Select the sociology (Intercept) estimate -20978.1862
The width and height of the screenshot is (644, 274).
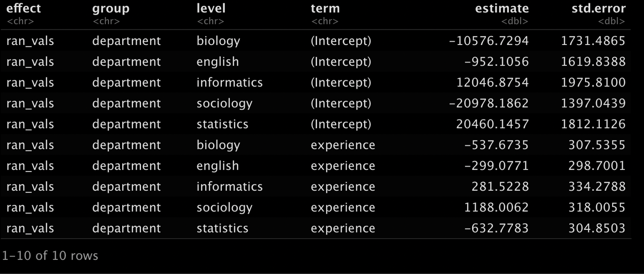(489, 103)
